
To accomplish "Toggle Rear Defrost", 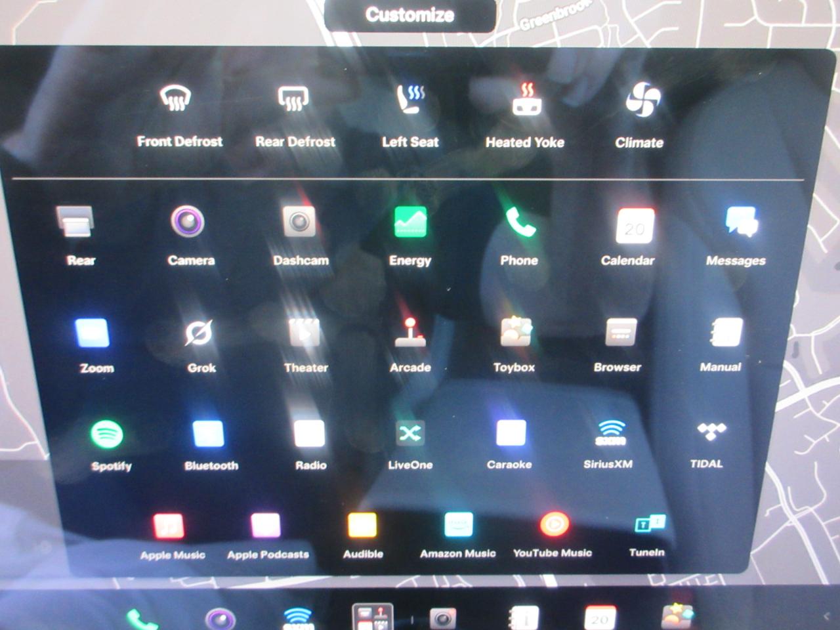I will [295, 116].
